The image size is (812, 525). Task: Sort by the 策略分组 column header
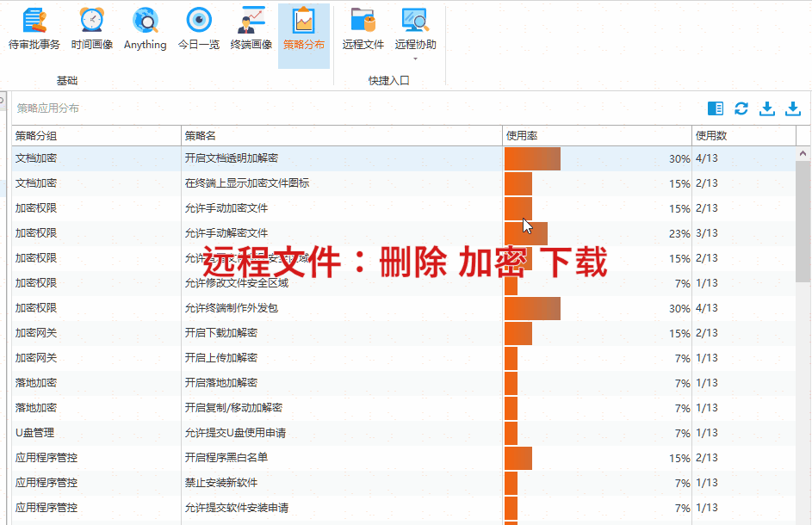[x=96, y=136]
